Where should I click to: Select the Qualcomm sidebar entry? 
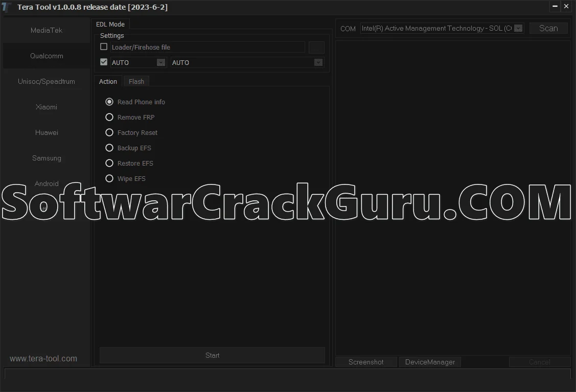[47, 56]
